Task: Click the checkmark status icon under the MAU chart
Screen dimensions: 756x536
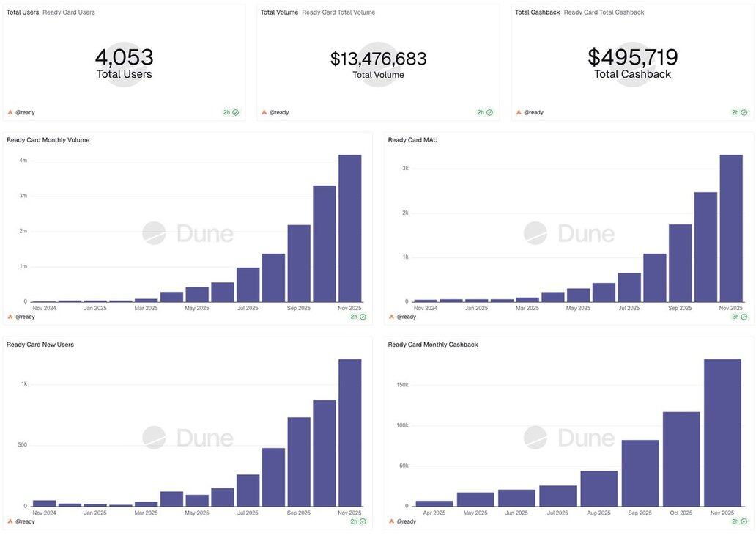Action: point(744,317)
